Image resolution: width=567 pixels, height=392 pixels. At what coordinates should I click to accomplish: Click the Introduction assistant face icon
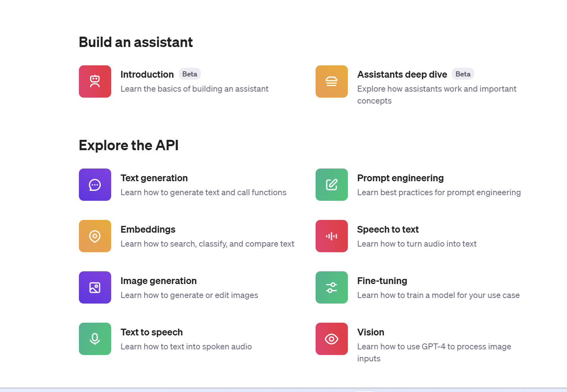[x=95, y=81]
